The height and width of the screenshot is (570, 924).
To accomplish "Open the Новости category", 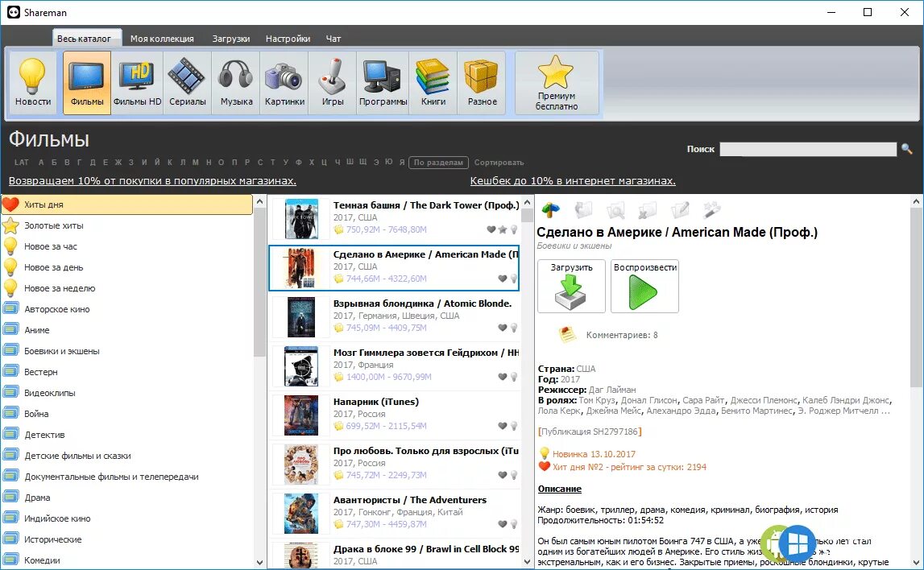I will tap(32, 82).
